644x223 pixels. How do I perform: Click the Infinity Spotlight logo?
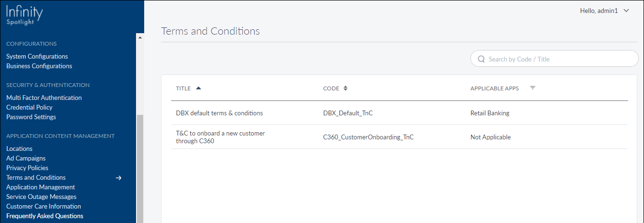click(x=25, y=15)
